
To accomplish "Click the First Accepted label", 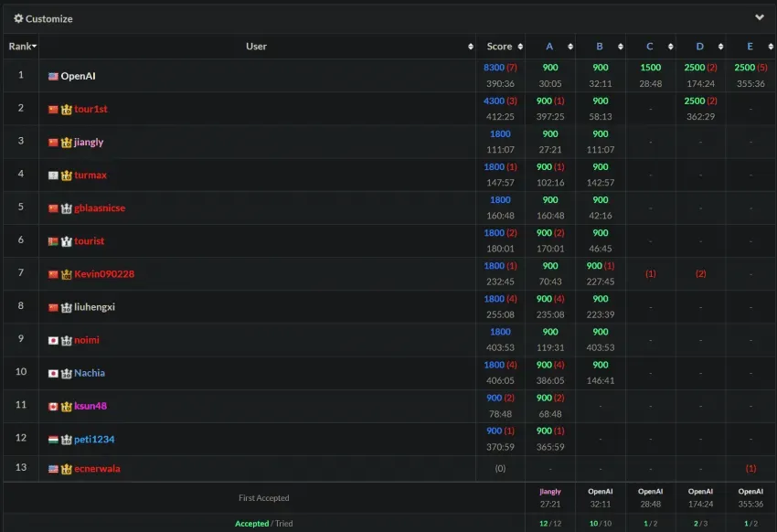I will pos(263,498).
